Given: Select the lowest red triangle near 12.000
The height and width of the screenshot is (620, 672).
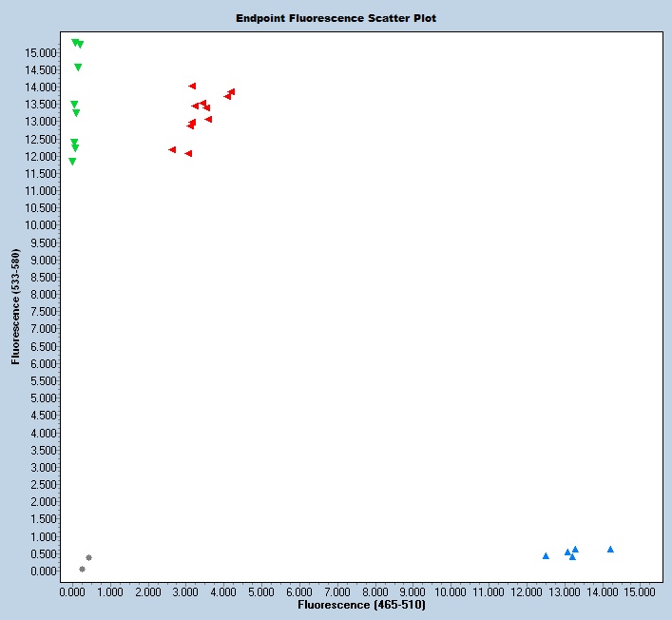Looking at the screenshot, I should 188,153.
